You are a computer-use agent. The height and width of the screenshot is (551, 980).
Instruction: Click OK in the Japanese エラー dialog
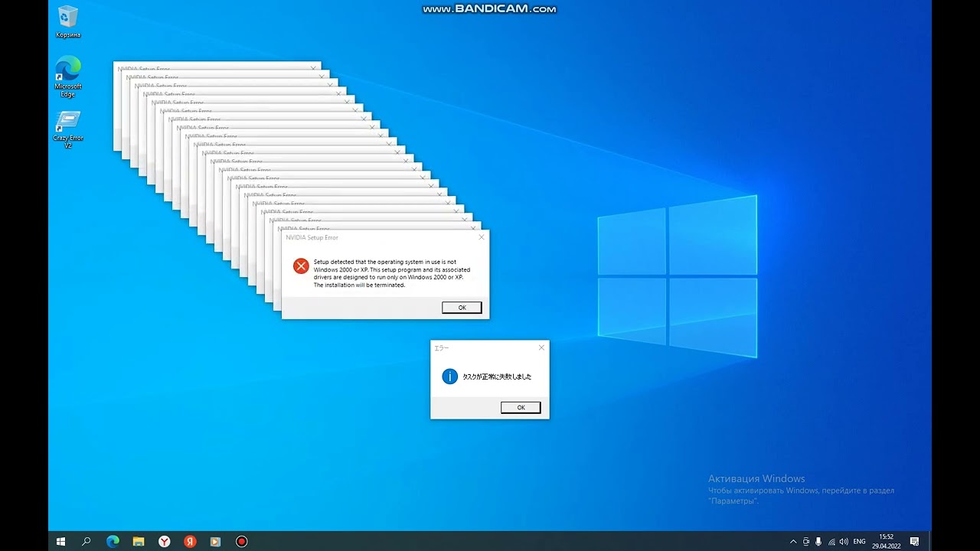521,408
